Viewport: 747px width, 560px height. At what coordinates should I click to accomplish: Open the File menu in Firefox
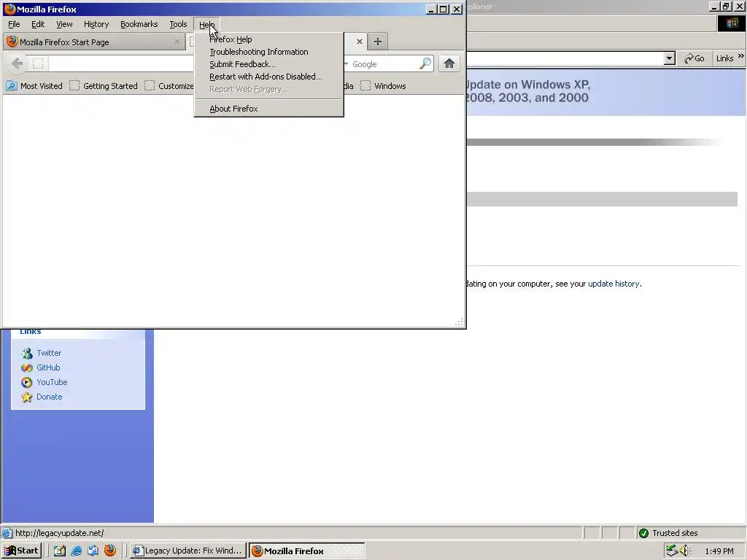[x=14, y=24]
